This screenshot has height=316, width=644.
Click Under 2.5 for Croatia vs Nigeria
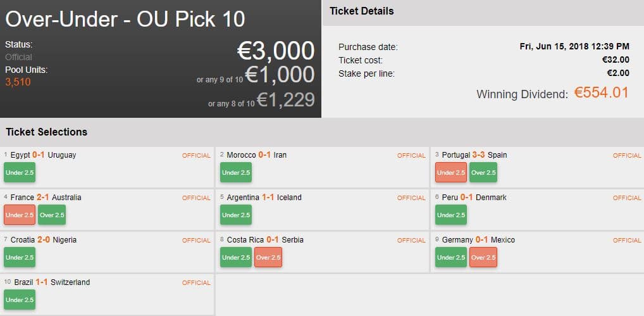[20, 257]
